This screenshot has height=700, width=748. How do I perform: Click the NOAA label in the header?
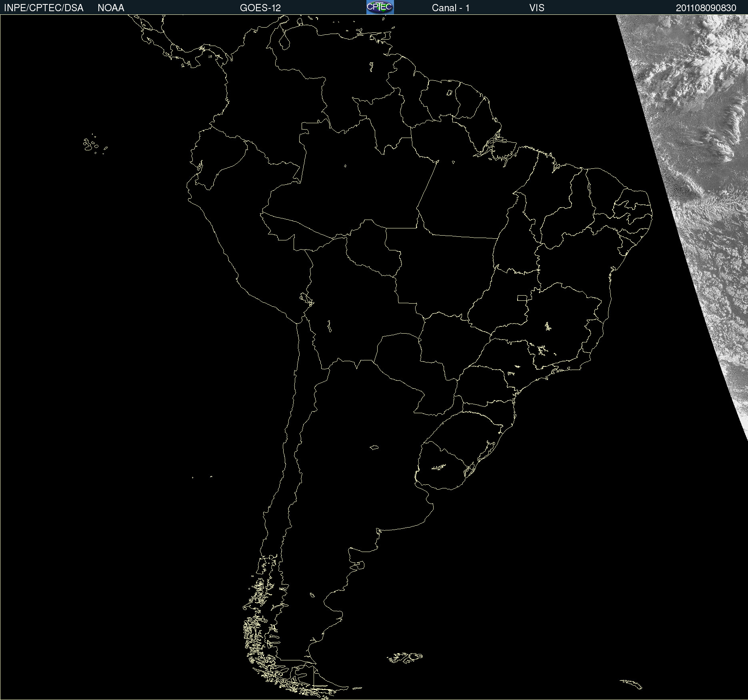(111, 8)
